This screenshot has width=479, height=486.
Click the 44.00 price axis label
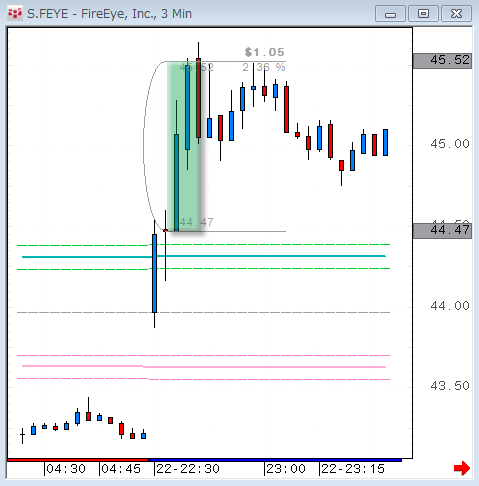click(450, 306)
